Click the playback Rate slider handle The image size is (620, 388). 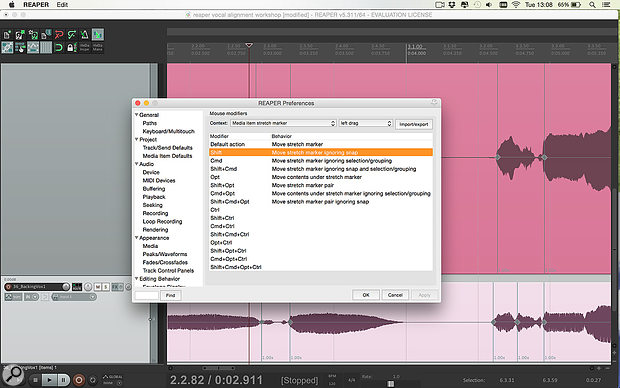(391, 384)
